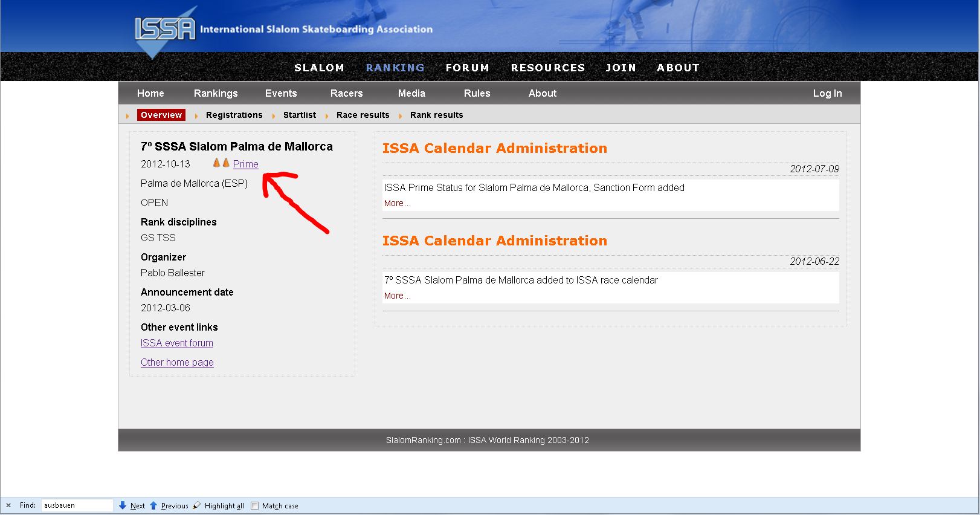Open the RANKING top menu

click(395, 68)
